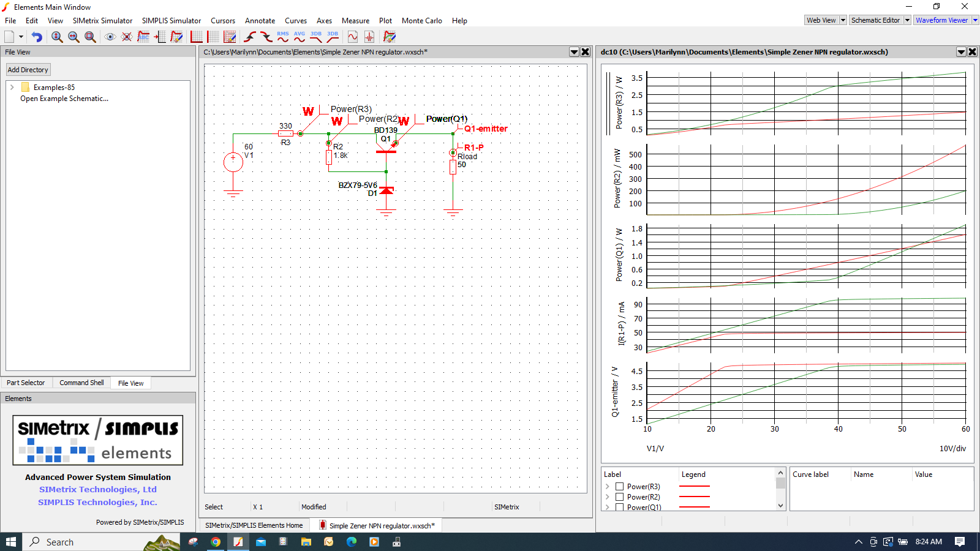Switch to the Command Shell tab
Image resolution: width=980 pixels, height=551 pixels.
click(x=81, y=383)
